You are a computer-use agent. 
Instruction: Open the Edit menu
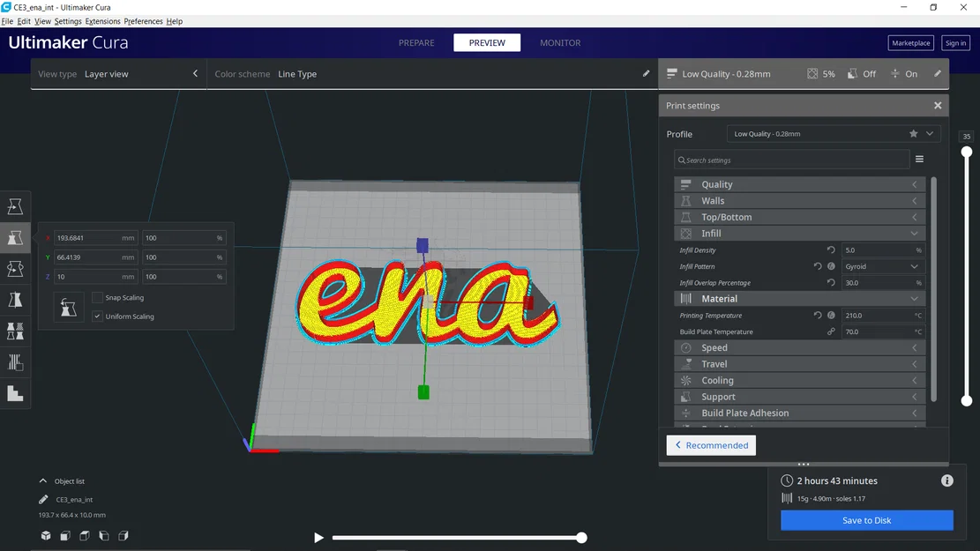(24, 21)
